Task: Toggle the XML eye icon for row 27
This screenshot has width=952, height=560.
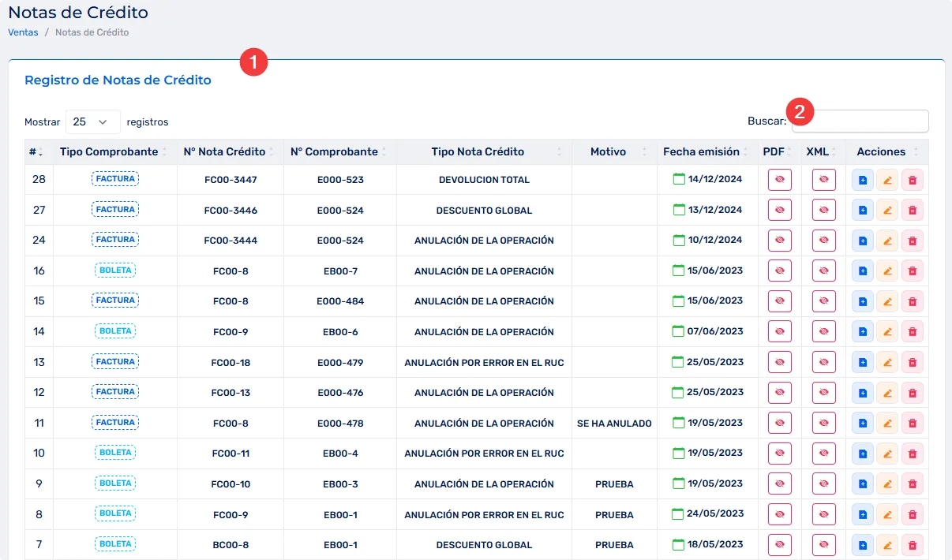Action: pos(823,211)
